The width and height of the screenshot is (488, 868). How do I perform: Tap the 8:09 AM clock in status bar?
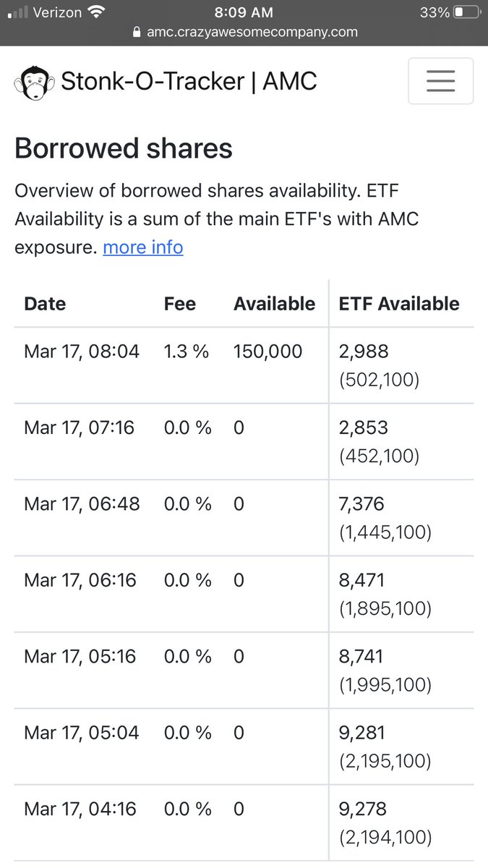244,12
